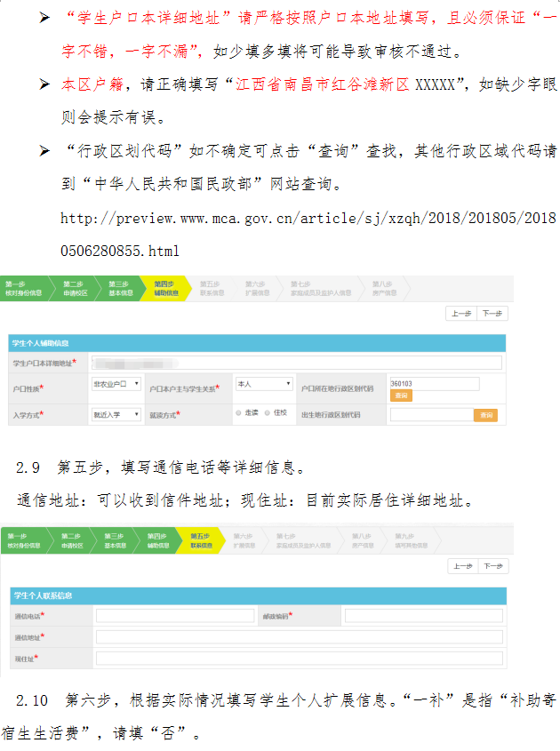This screenshot has height=751, width=560.
Task: Select the 住校 radio button
Action: click(268, 413)
